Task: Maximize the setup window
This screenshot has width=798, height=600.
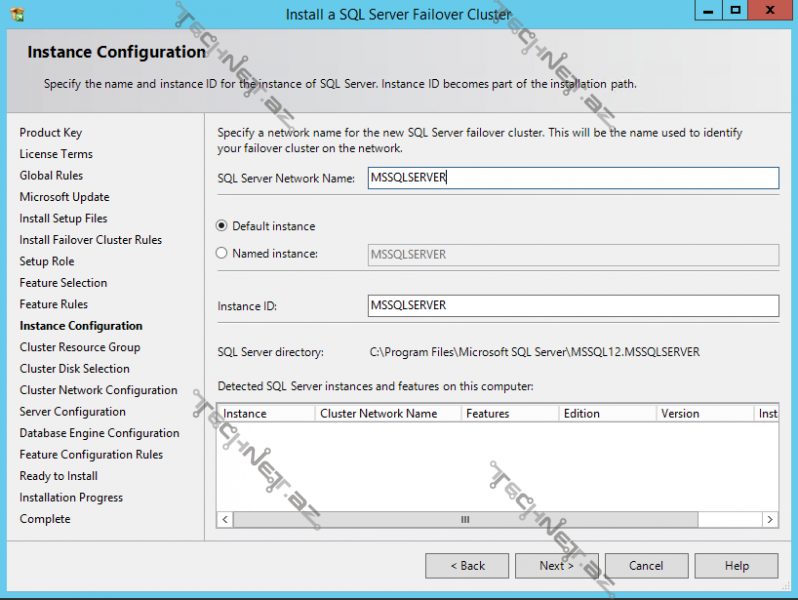Action: [736, 11]
